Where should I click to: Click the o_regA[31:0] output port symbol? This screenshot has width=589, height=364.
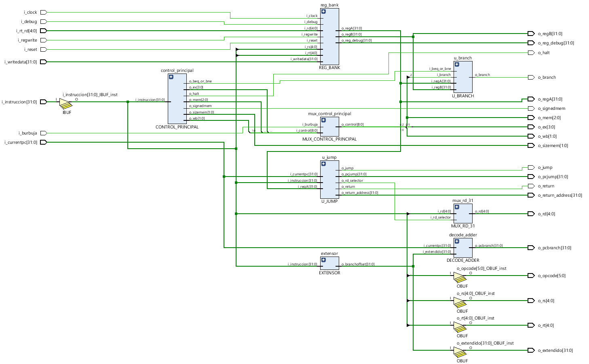click(x=531, y=99)
